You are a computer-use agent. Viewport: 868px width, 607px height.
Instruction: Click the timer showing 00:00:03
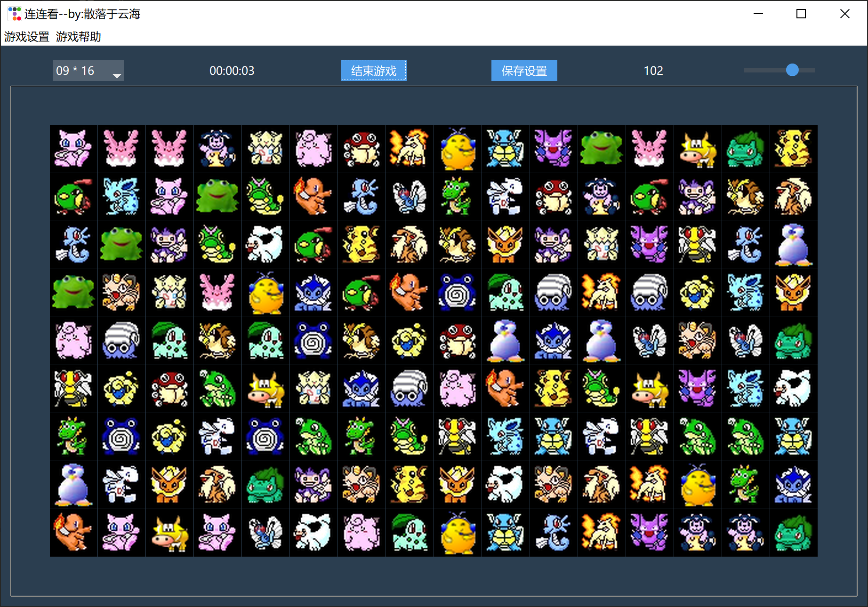[x=233, y=71]
